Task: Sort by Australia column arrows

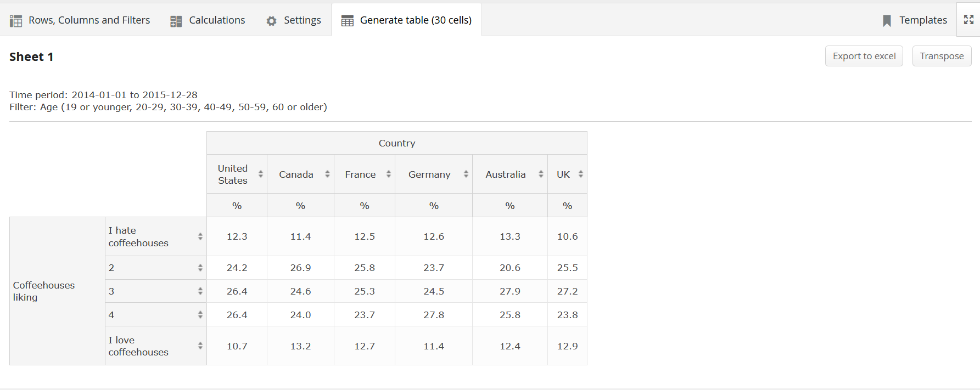Action: (x=541, y=174)
